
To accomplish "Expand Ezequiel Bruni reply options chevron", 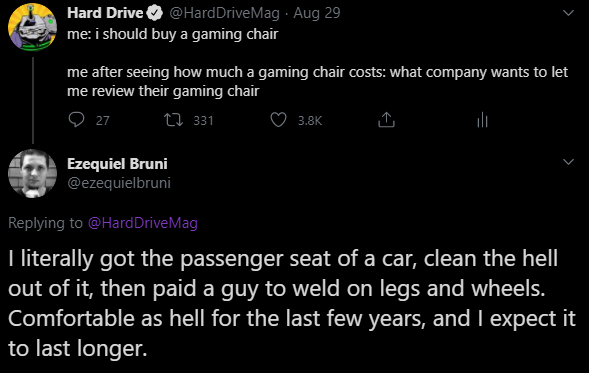I will pos(568,162).
